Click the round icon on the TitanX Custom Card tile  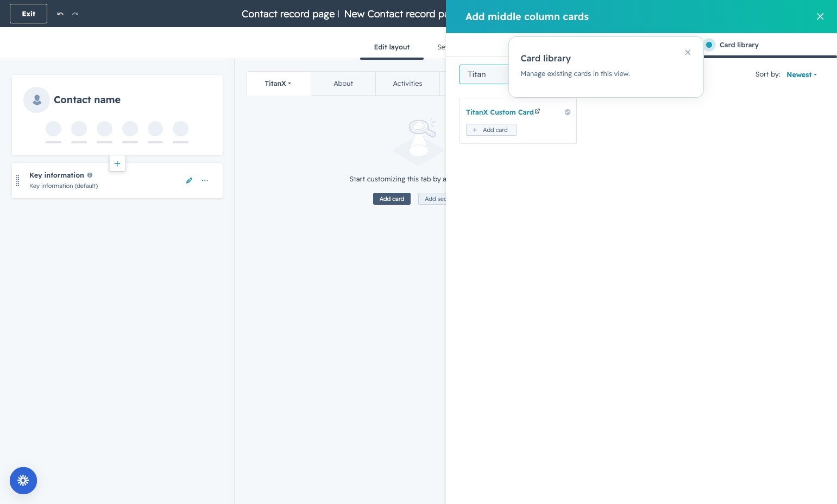point(568,112)
